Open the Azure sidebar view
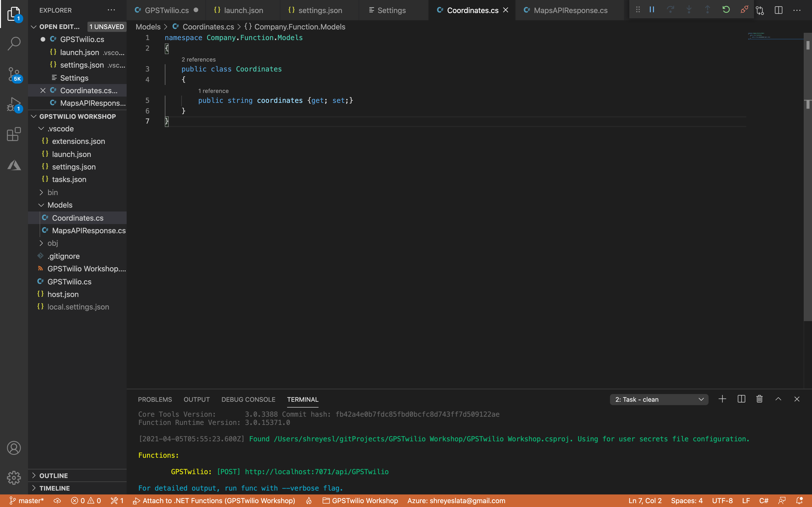 click(x=14, y=165)
